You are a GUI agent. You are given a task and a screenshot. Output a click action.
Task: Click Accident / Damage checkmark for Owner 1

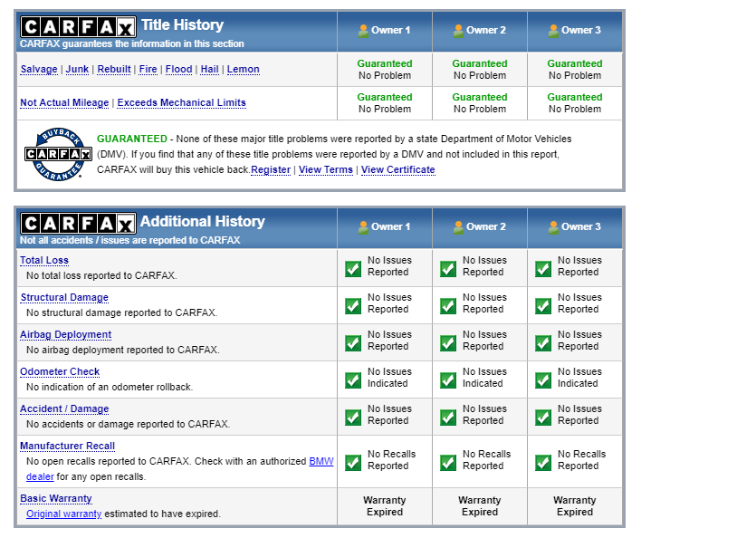pyautogui.click(x=353, y=418)
